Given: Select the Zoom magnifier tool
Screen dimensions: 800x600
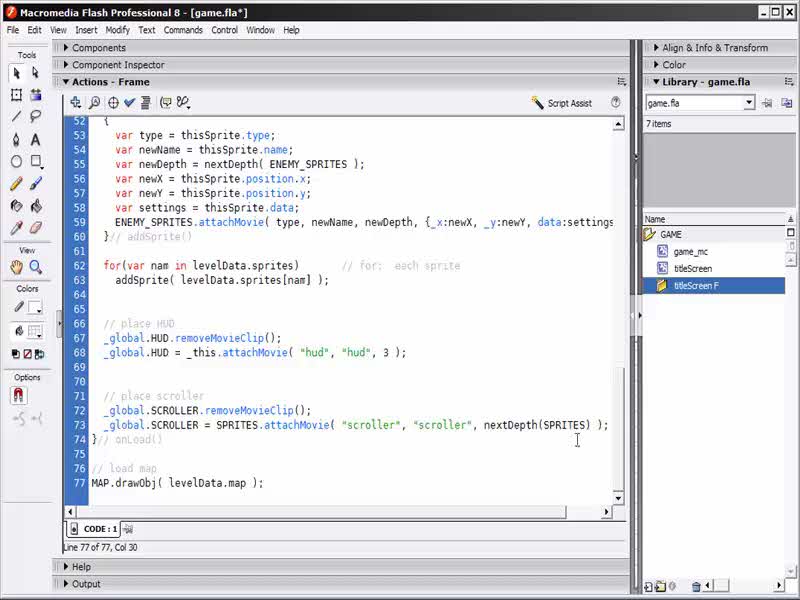Looking at the screenshot, I should pyautogui.click(x=36, y=267).
